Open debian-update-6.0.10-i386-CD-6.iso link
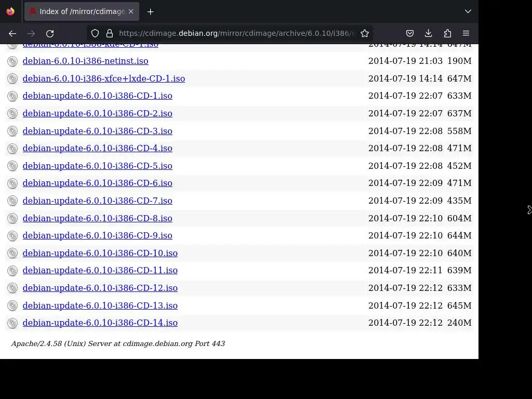This screenshot has height=399, width=532. point(97,183)
